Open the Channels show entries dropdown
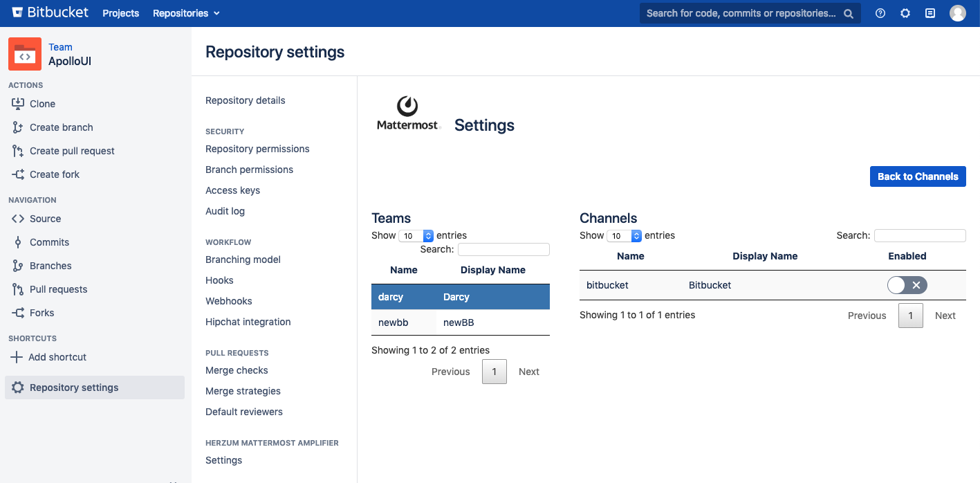The height and width of the screenshot is (483, 980). [625, 236]
